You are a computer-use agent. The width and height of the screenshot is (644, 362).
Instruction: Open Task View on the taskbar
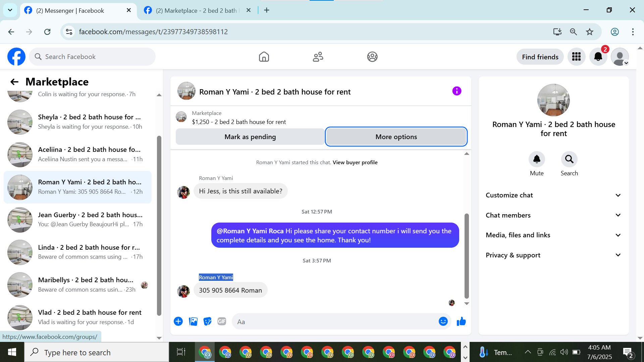pyautogui.click(x=181, y=352)
